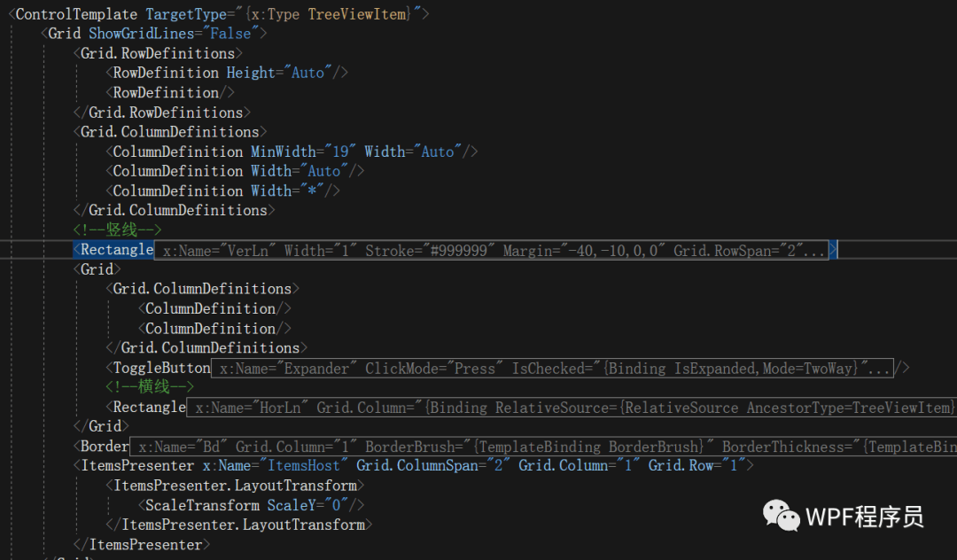The height and width of the screenshot is (560, 957).
Task: Click the "19" MinWidth value
Action: (340, 152)
